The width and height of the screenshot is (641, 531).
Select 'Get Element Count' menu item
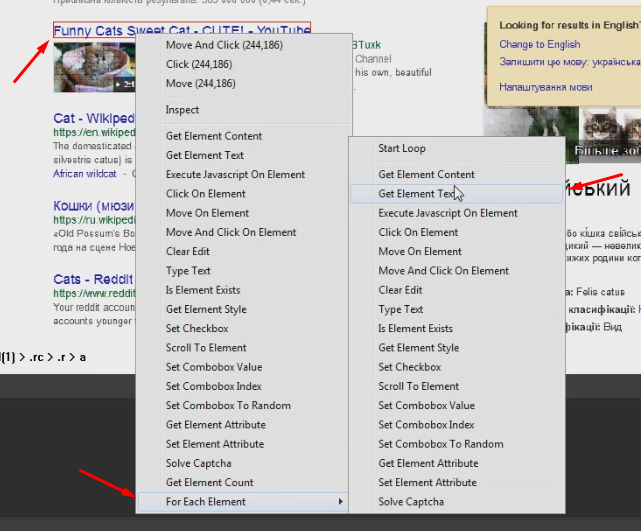209,482
